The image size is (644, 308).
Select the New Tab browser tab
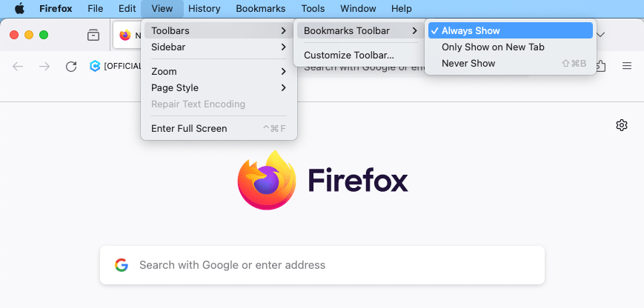click(x=127, y=36)
